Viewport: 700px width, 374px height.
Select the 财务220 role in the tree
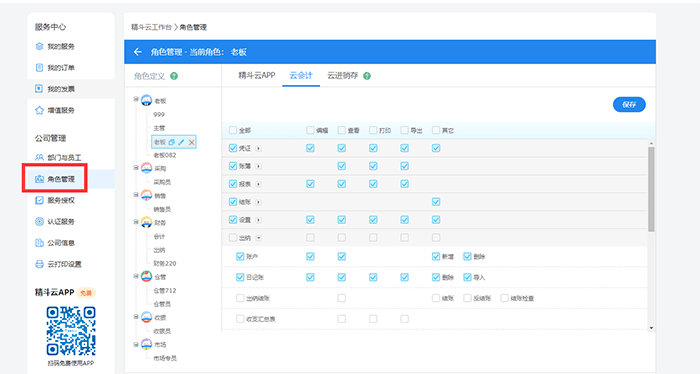(x=165, y=263)
